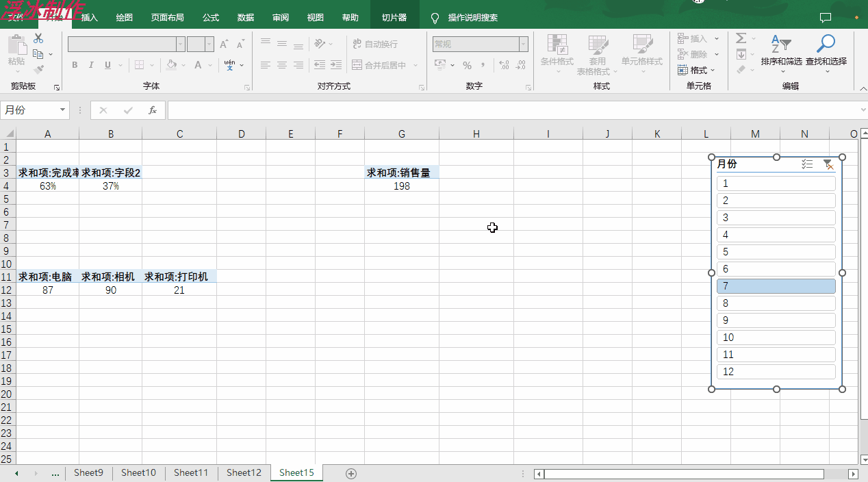Viewport: 868px width, 482px height.
Task: Open the 数据 ribbon tab
Action: click(246, 18)
